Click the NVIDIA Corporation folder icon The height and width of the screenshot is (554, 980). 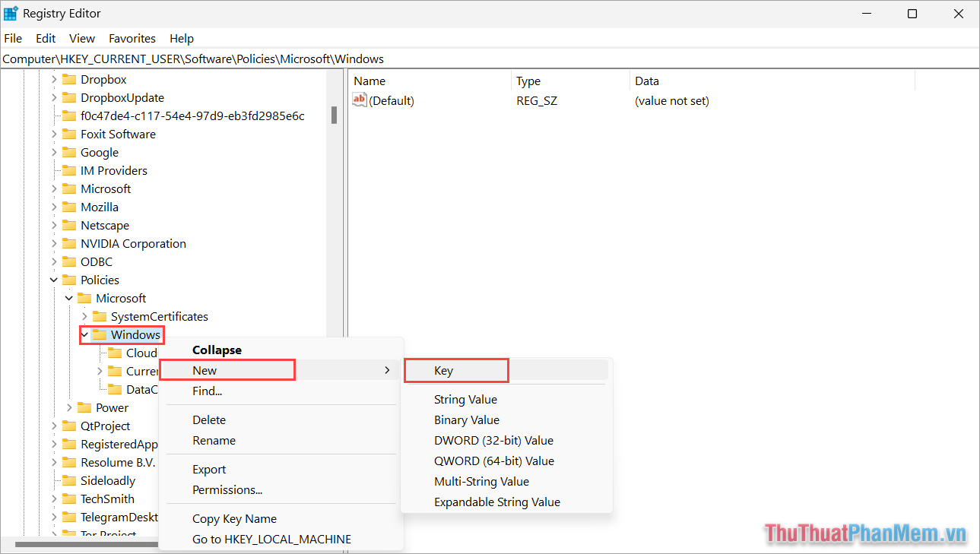68,243
